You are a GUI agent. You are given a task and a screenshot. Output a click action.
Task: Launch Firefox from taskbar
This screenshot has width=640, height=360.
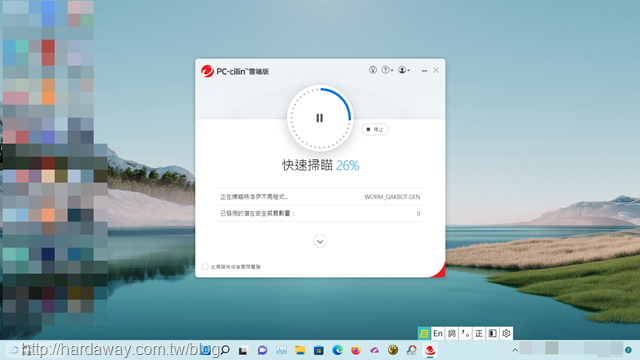(356, 350)
